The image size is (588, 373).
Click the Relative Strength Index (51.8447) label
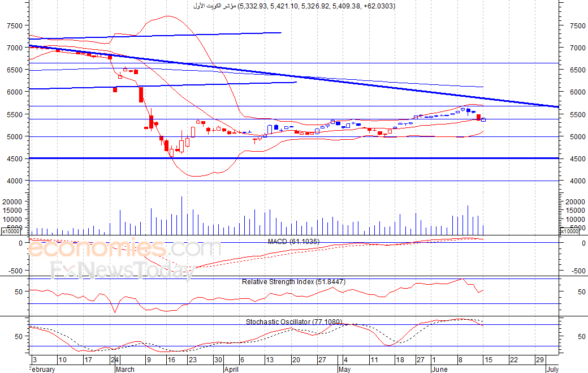point(293,282)
